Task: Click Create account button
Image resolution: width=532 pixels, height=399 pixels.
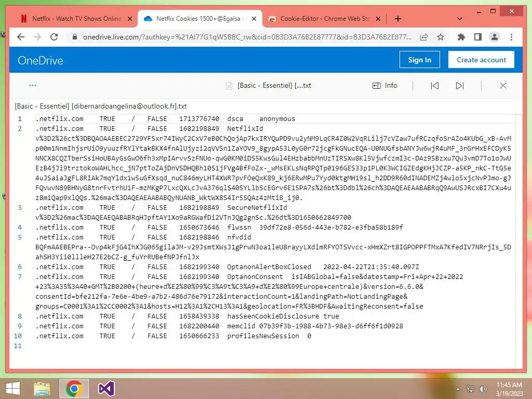Action: 481,60
